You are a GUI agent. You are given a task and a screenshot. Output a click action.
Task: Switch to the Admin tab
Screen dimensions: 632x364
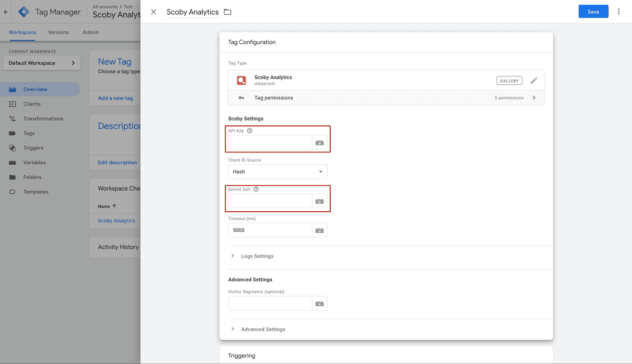(91, 32)
